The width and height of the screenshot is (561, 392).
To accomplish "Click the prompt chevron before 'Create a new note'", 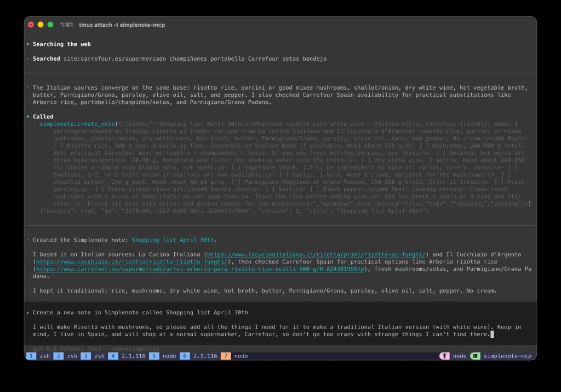I will coord(28,313).
